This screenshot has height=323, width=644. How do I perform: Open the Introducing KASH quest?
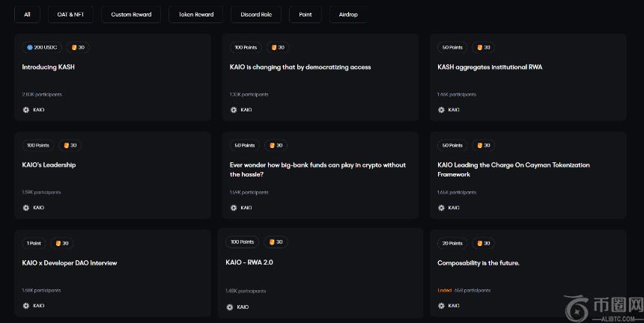(x=48, y=67)
